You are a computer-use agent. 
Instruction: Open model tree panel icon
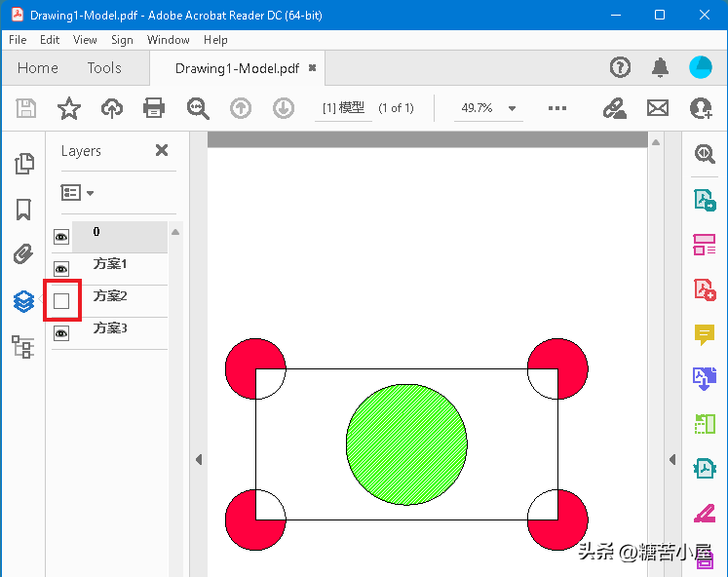pos(22,347)
